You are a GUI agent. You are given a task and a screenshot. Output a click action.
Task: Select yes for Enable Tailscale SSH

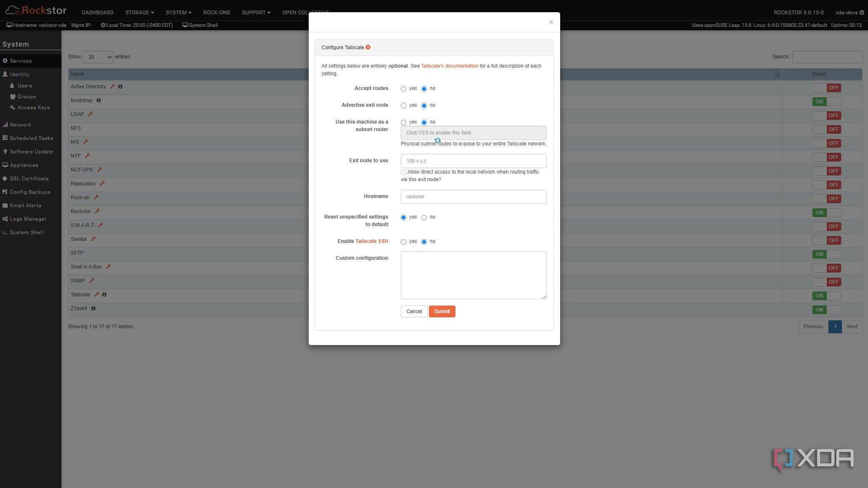(403, 242)
